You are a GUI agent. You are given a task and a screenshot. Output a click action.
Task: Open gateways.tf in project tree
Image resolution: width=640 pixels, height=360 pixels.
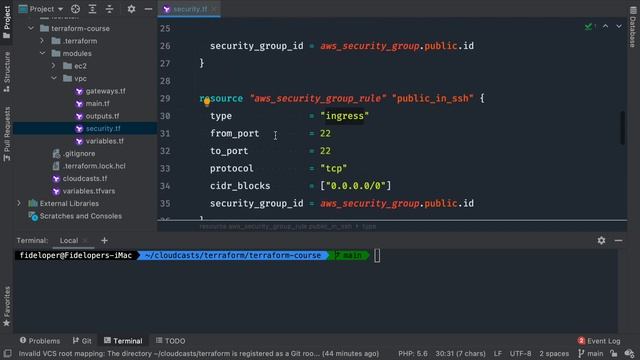(105, 91)
